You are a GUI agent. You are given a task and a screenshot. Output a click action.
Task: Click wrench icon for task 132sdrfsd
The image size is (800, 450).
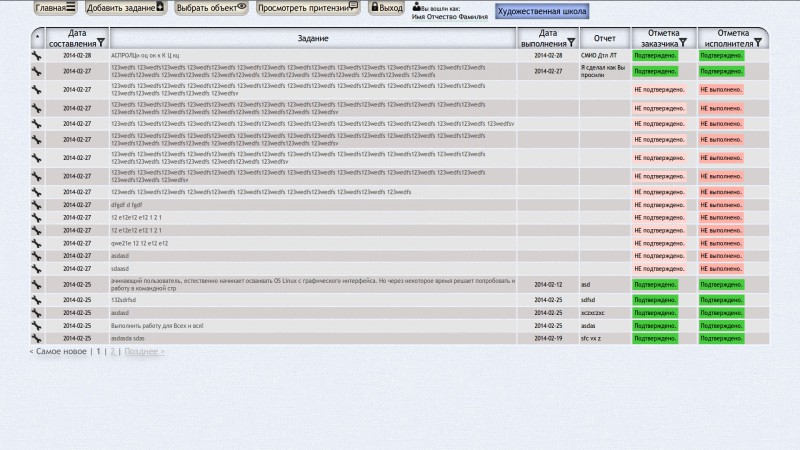coord(37,300)
